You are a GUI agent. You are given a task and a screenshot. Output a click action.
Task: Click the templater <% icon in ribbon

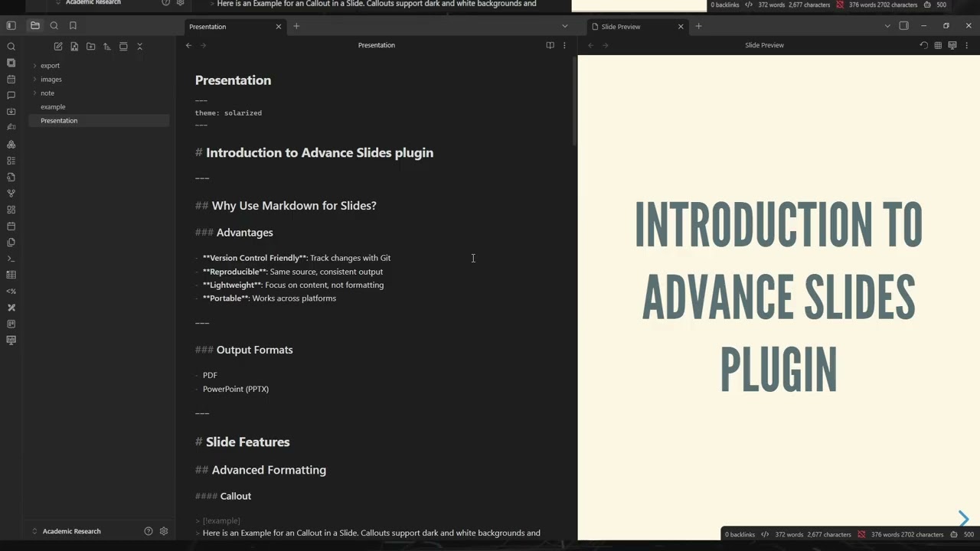[x=11, y=292]
